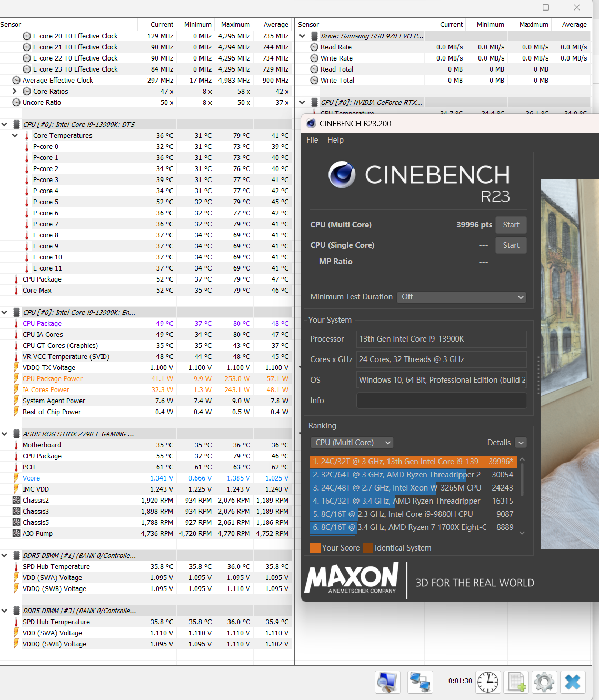
Task: Click the Write Rate row in the drive section
Action: click(442, 58)
